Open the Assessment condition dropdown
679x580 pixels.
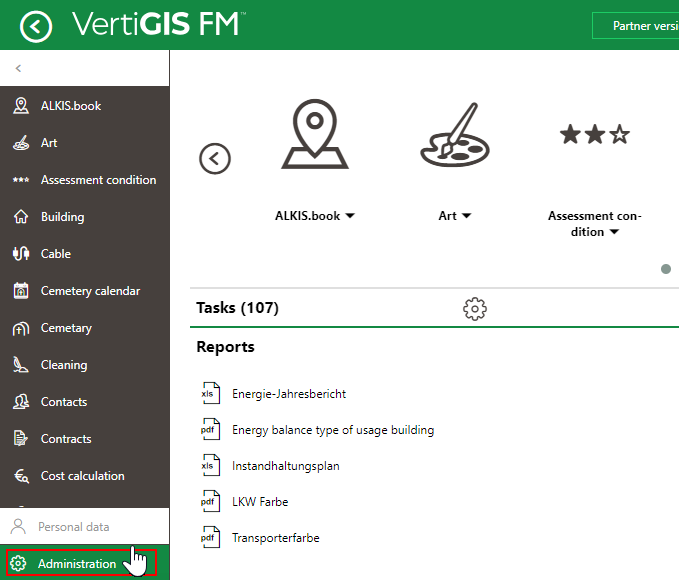pos(614,233)
